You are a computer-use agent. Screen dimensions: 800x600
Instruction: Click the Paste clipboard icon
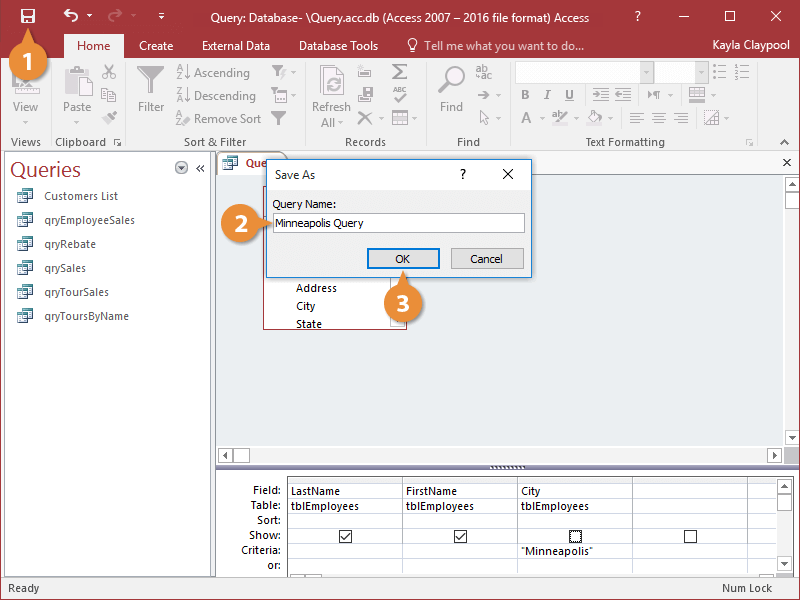77,82
